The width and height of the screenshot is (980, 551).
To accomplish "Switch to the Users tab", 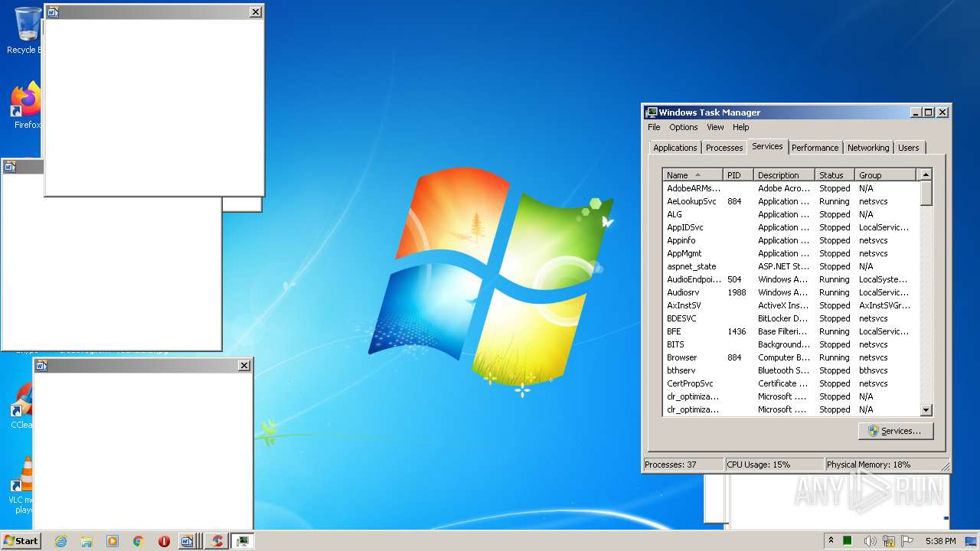I will tap(909, 148).
